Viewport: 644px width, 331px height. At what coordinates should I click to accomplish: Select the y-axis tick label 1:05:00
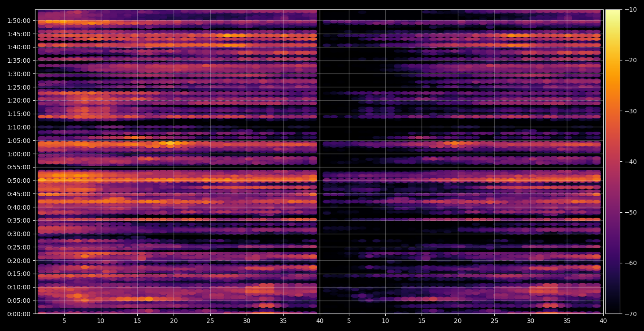(x=19, y=141)
